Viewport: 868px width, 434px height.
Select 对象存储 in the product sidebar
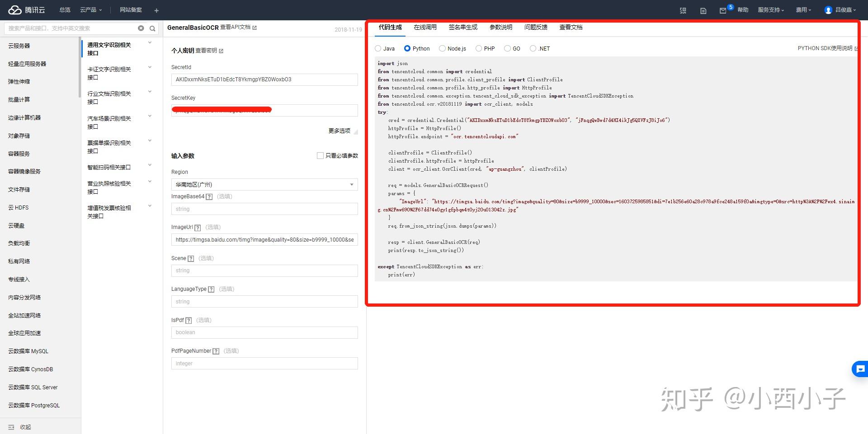19,135
